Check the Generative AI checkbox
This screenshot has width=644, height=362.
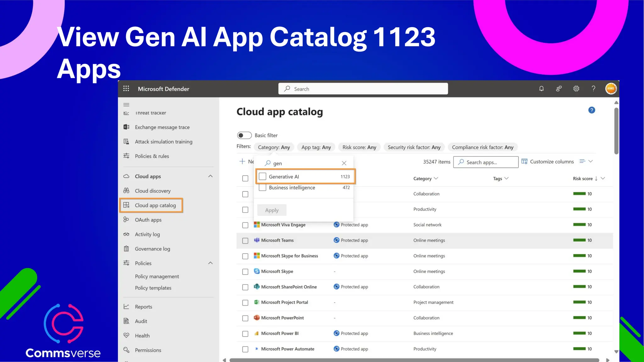pyautogui.click(x=263, y=177)
